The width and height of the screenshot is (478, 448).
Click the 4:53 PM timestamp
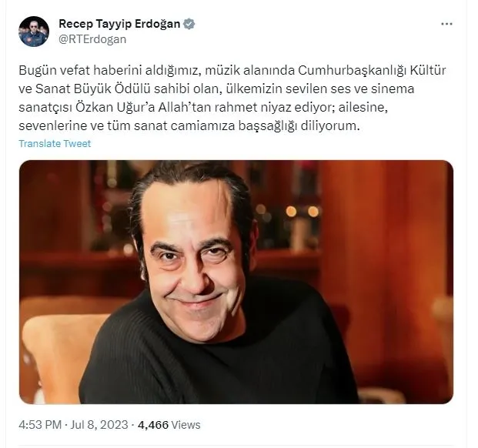tap(40, 425)
